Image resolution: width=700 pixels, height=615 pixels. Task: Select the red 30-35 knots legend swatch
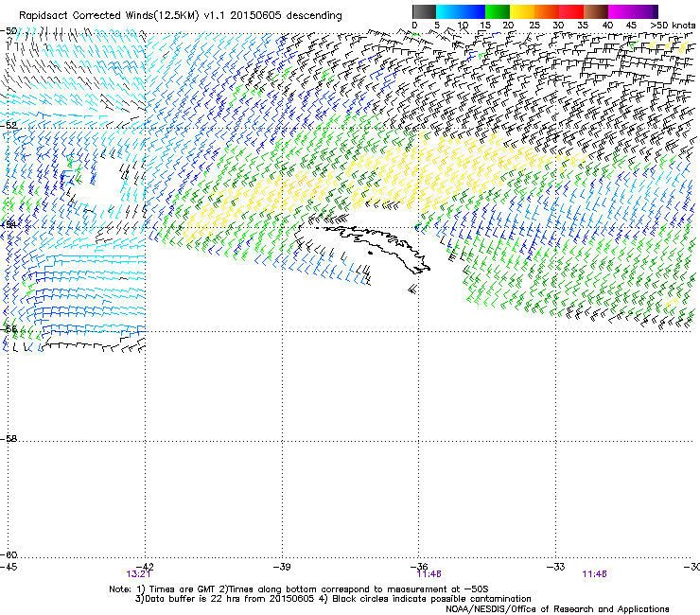[x=571, y=11]
